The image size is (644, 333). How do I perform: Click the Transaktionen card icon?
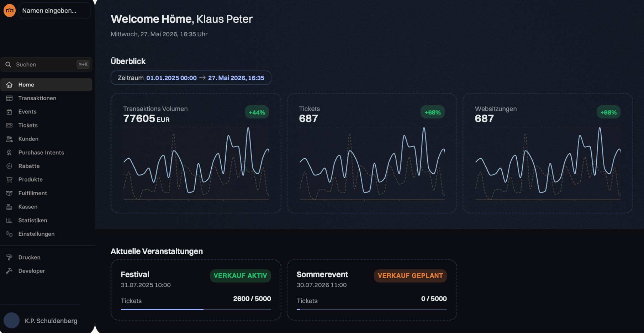coord(9,98)
